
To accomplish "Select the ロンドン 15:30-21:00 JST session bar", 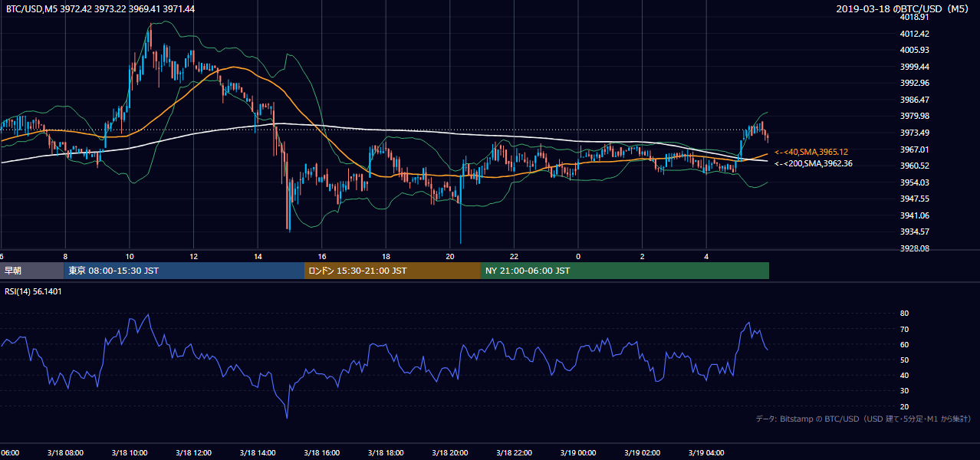I will 393,271.
